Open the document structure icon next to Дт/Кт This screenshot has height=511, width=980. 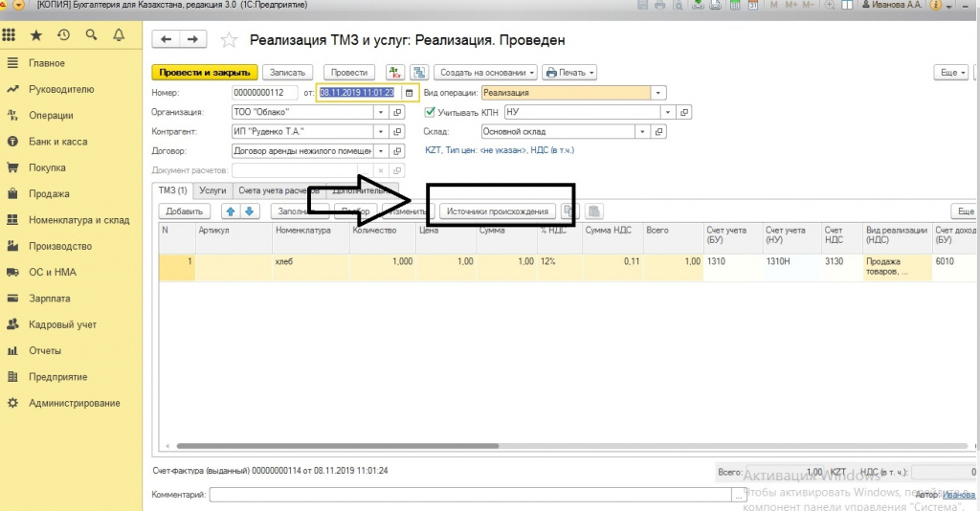pyautogui.click(x=419, y=73)
